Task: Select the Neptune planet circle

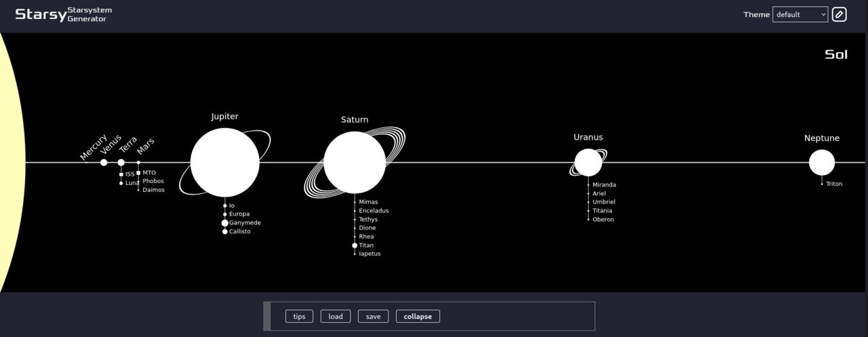Action: pos(821,163)
